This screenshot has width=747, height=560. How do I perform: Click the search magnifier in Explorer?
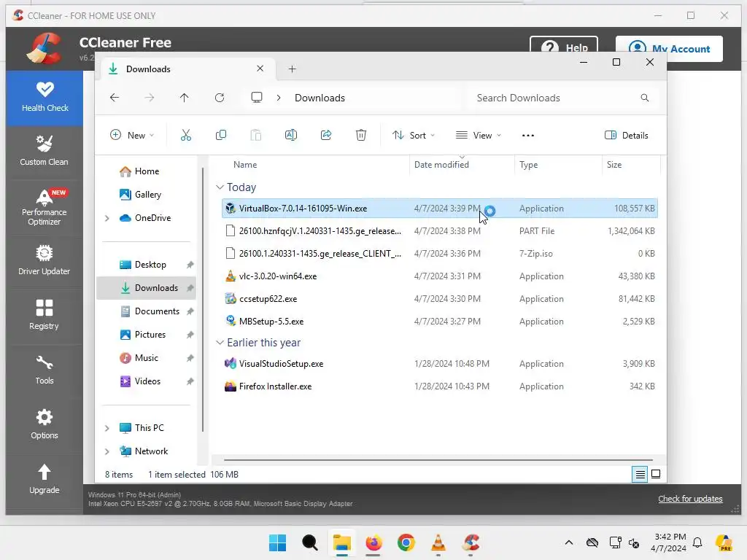click(x=645, y=98)
